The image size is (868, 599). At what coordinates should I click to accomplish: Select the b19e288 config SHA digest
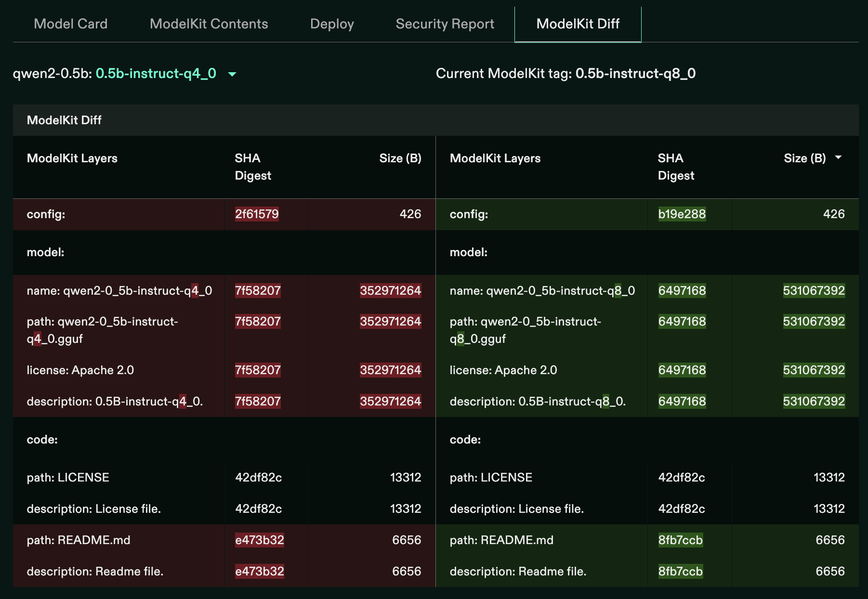(682, 214)
